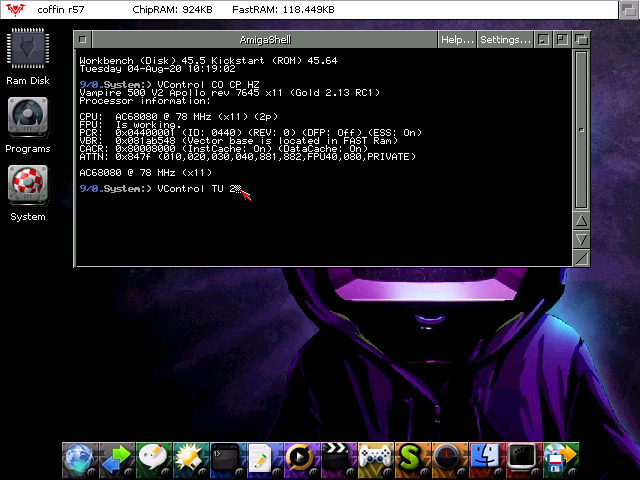Click the AmigaShell vertical scrollbar track
The width and height of the screenshot is (640, 480).
[x=581, y=130]
